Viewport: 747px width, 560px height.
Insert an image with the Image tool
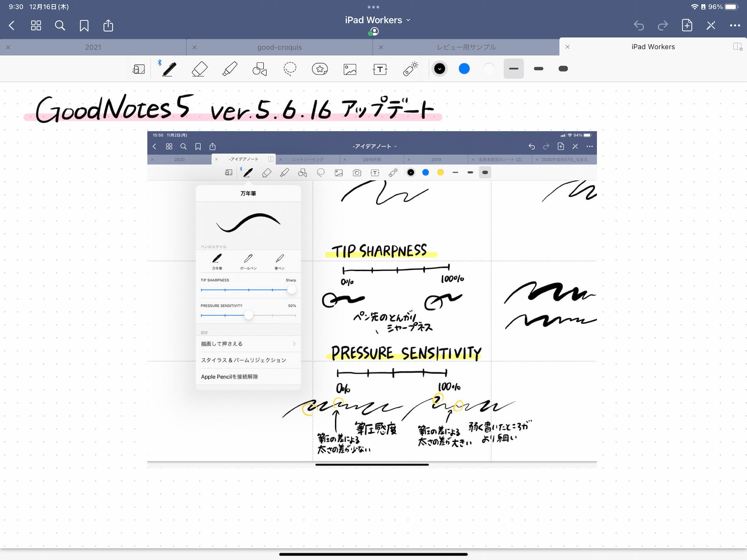[350, 69]
